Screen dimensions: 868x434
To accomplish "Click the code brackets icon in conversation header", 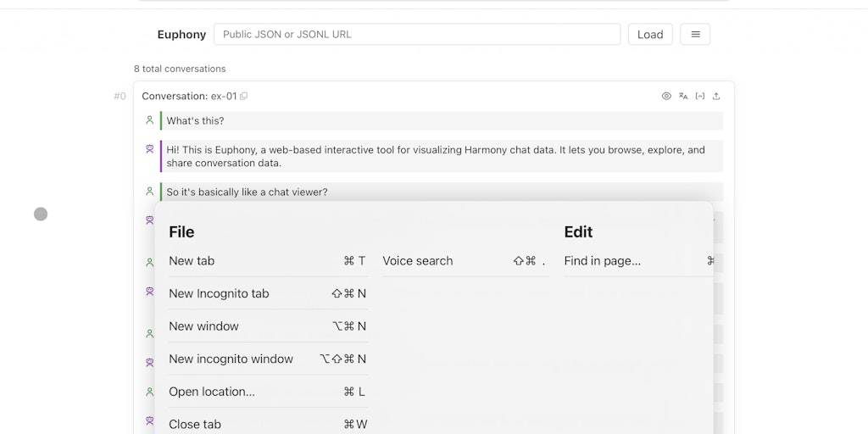I will coord(699,97).
